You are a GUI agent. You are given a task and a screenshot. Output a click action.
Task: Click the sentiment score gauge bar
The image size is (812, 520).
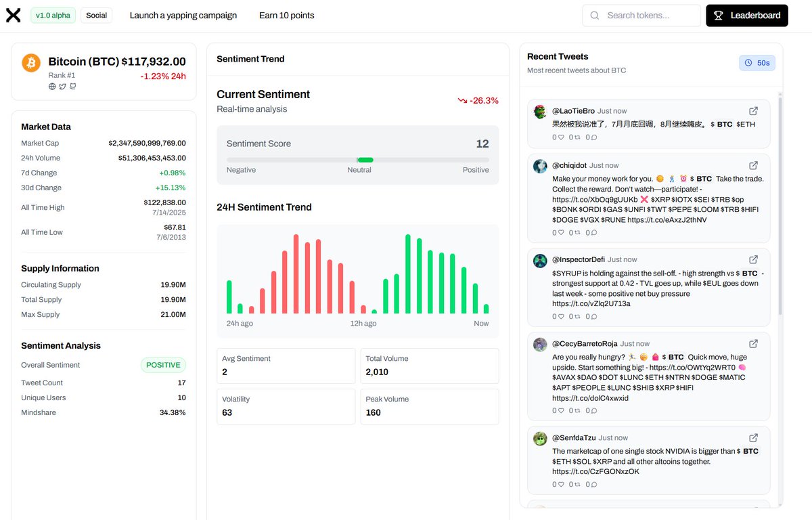[358, 160]
